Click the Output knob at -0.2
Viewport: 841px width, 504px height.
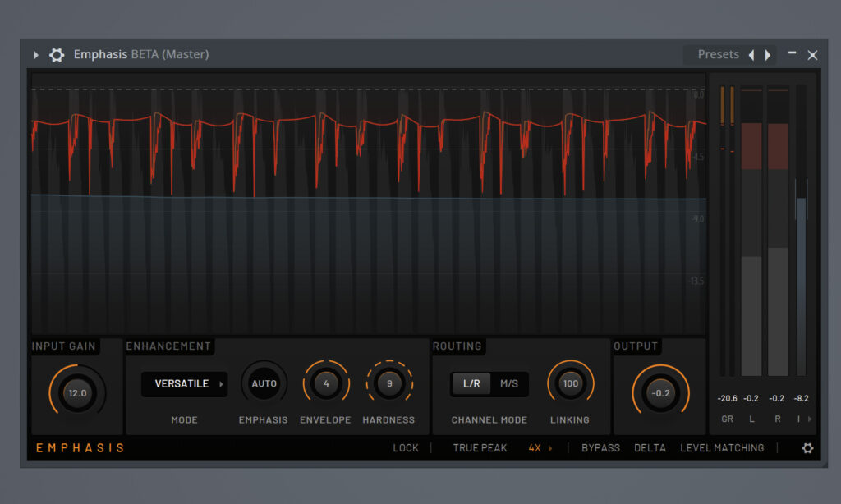(660, 393)
